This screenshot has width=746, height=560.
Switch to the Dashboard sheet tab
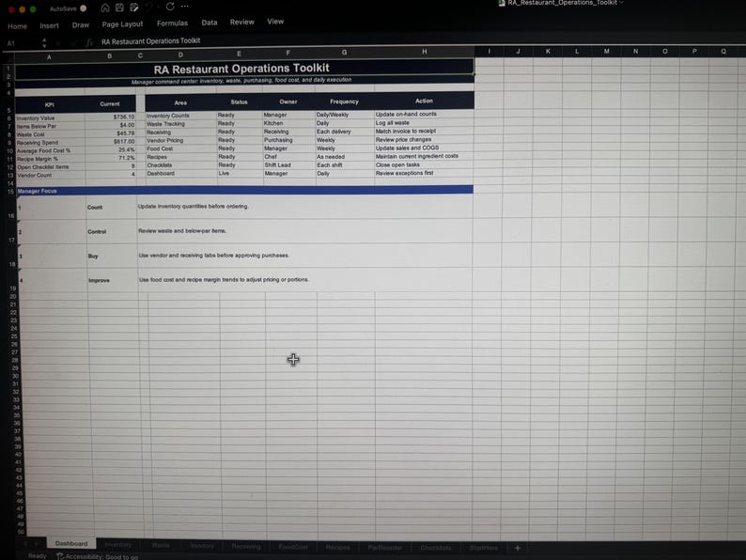click(x=71, y=543)
